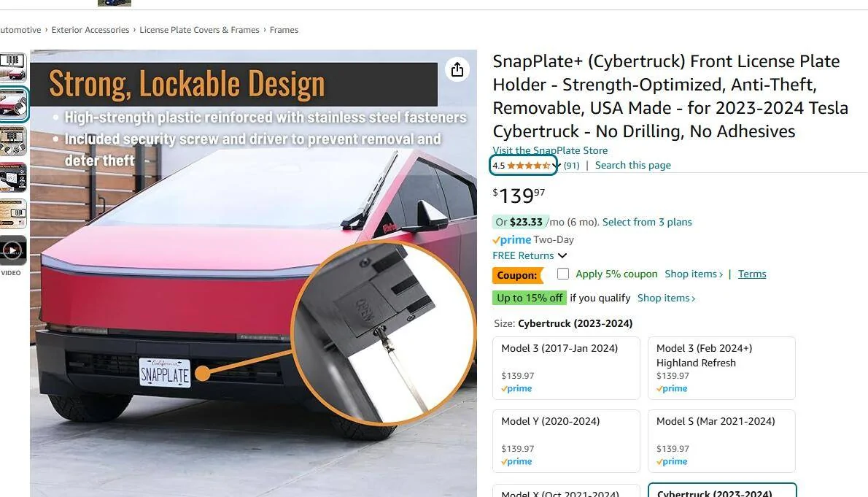Image resolution: width=868 pixels, height=497 pixels.
Task: Click the share icon on product image
Action: click(x=457, y=70)
